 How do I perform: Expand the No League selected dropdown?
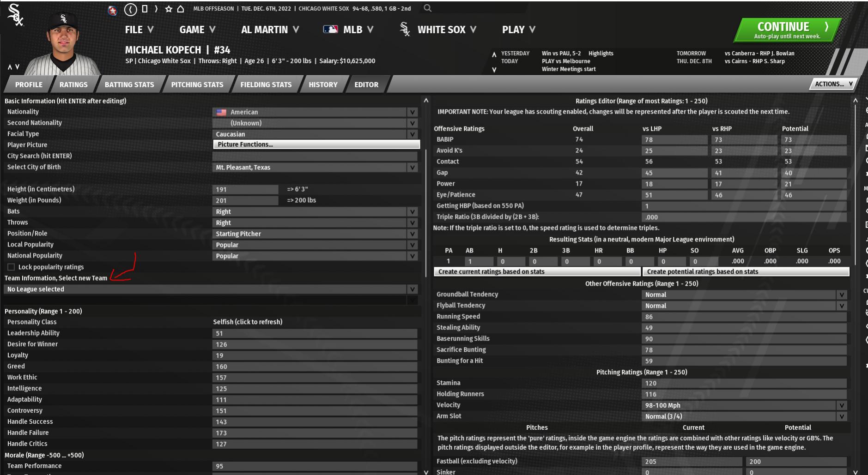click(412, 289)
